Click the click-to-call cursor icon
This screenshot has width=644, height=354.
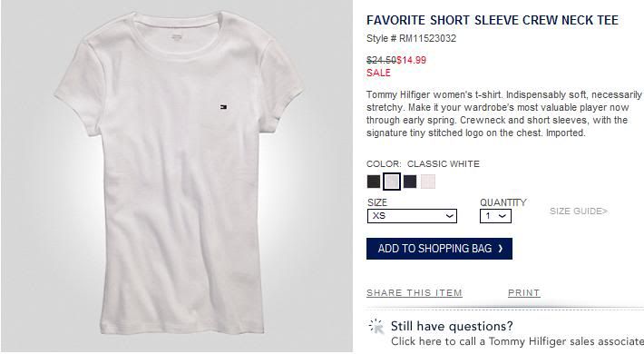pos(376,327)
